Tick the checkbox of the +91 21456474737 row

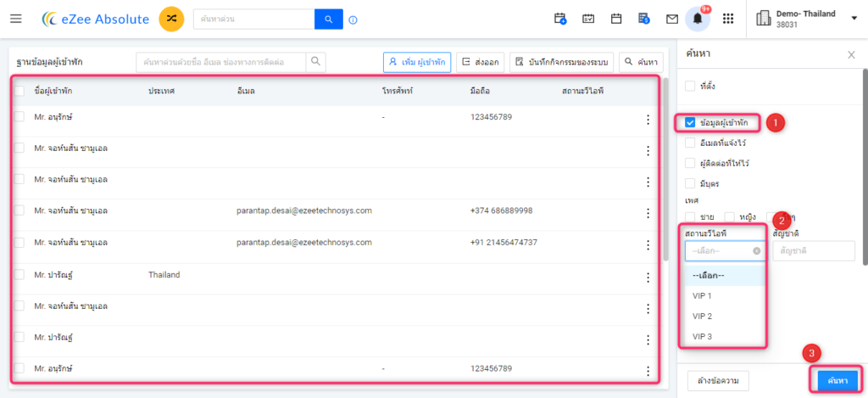19,242
